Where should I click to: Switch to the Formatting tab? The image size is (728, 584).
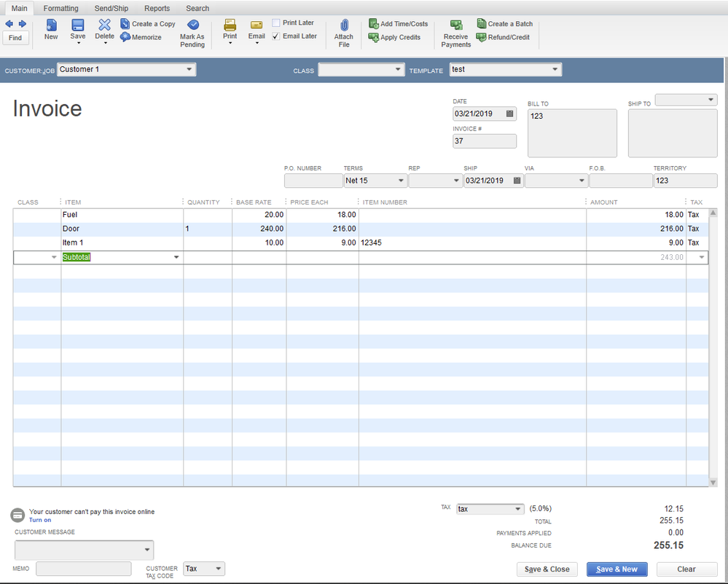point(60,8)
